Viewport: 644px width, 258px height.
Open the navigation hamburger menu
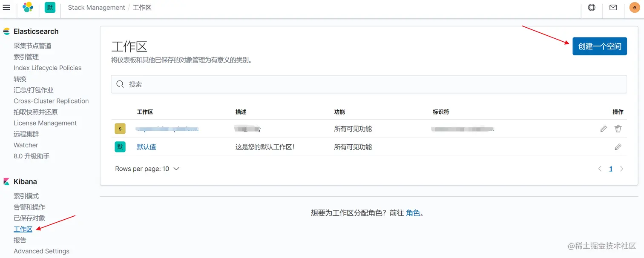[x=6, y=7]
